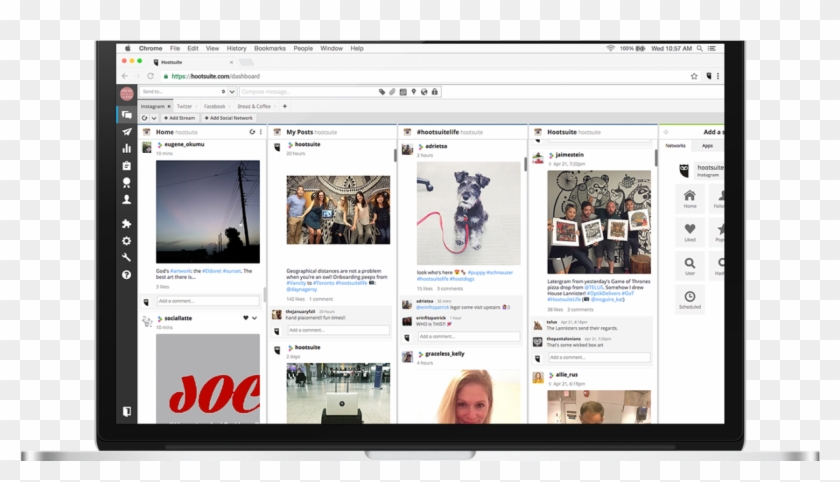Open adrietsa schnauzer dog photo

pos(469,214)
